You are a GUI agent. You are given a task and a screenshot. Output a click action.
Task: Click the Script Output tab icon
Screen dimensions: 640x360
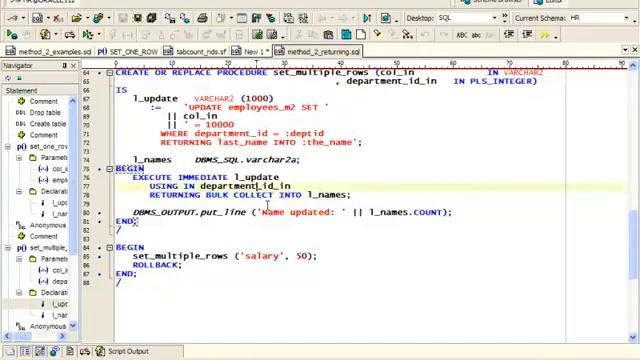pos(100,351)
